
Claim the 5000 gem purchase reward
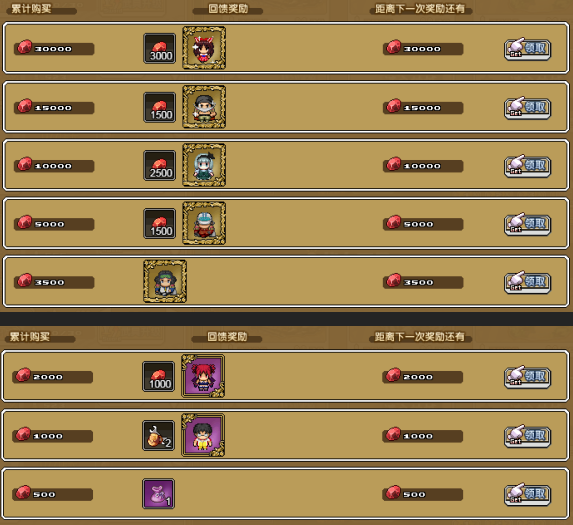tap(527, 224)
